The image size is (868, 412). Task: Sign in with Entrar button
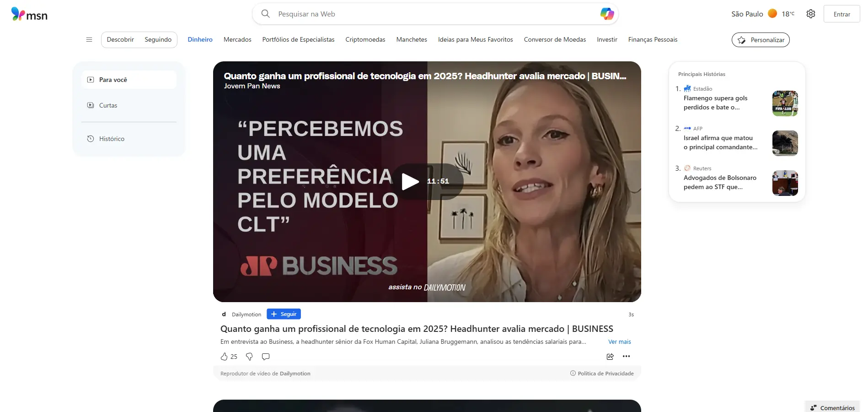click(x=841, y=14)
